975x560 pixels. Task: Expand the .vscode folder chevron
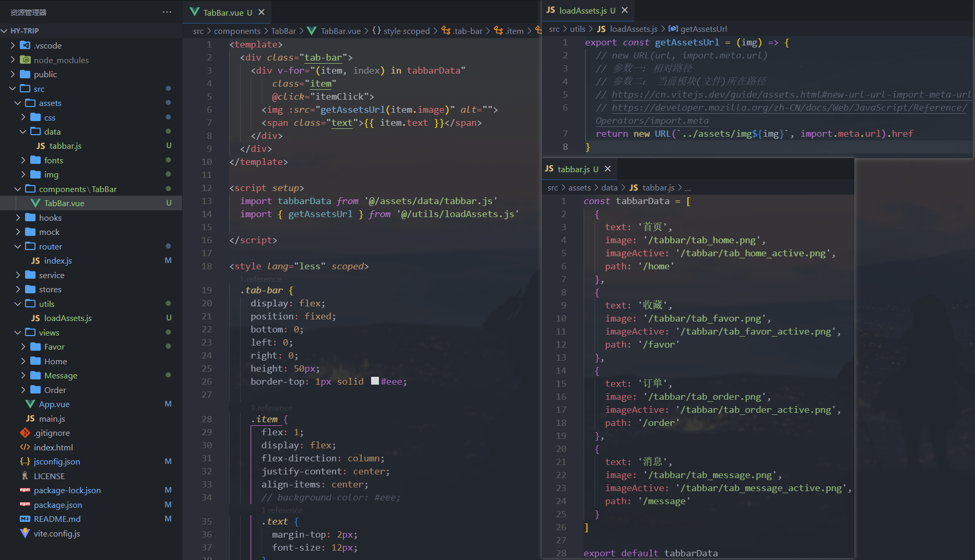(13, 45)
